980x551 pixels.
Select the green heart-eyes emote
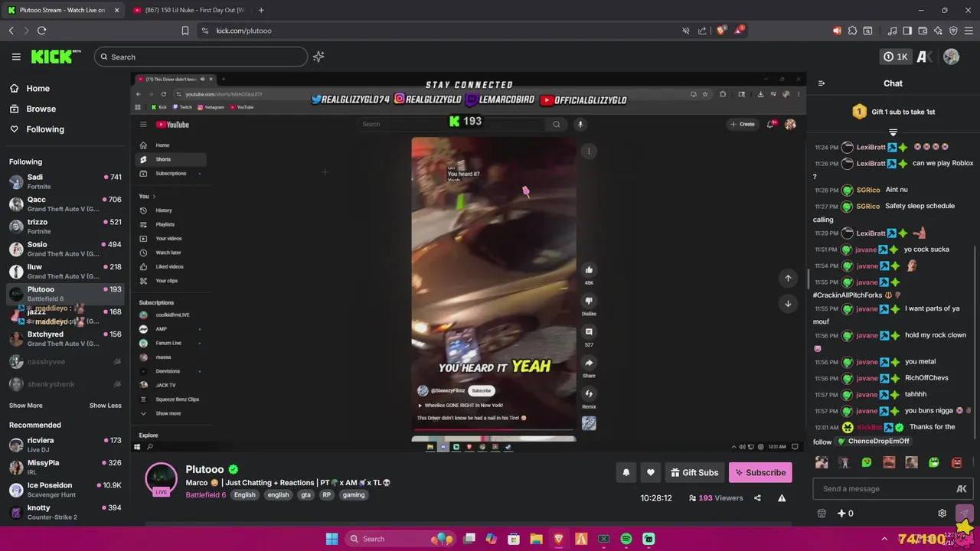(867, 462)
